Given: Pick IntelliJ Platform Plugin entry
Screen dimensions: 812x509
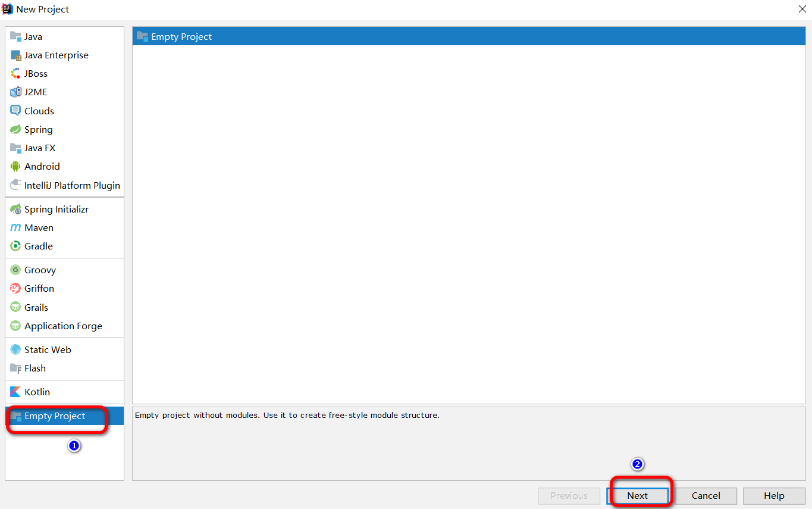Looking at the screenshot, I should tap(64, 185).
